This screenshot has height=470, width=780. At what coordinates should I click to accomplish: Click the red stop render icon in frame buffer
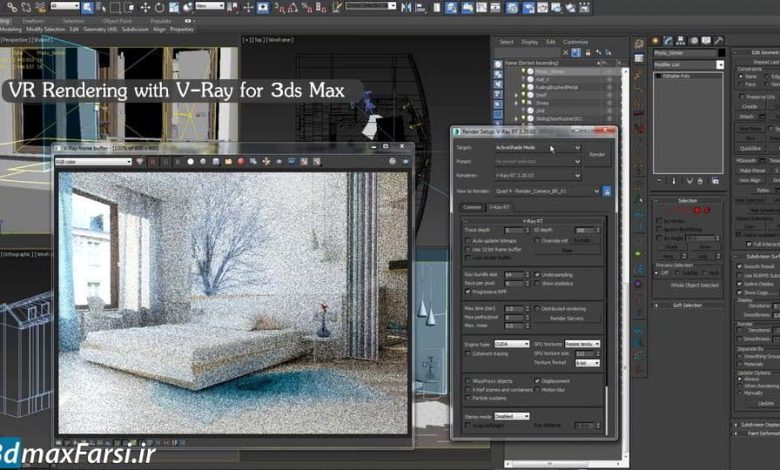click(x=241, y=162)
